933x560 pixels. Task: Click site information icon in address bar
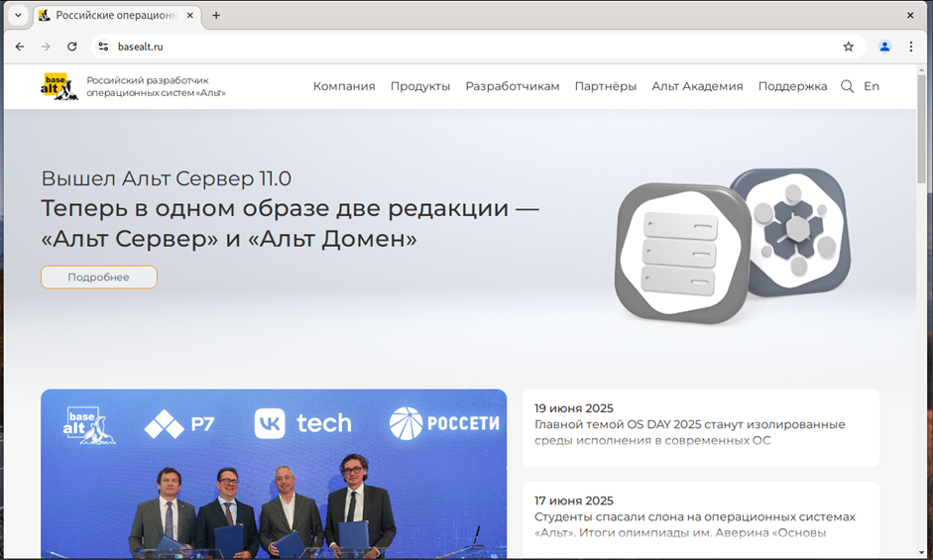(103, 47)
